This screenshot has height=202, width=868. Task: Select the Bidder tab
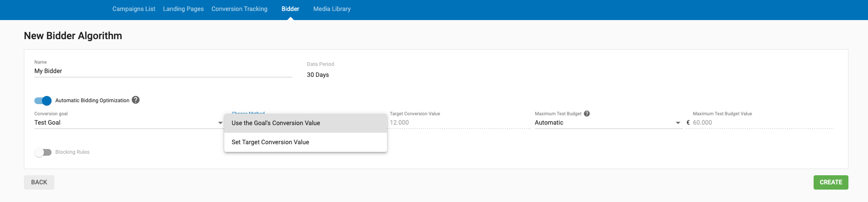coord(290,9)
